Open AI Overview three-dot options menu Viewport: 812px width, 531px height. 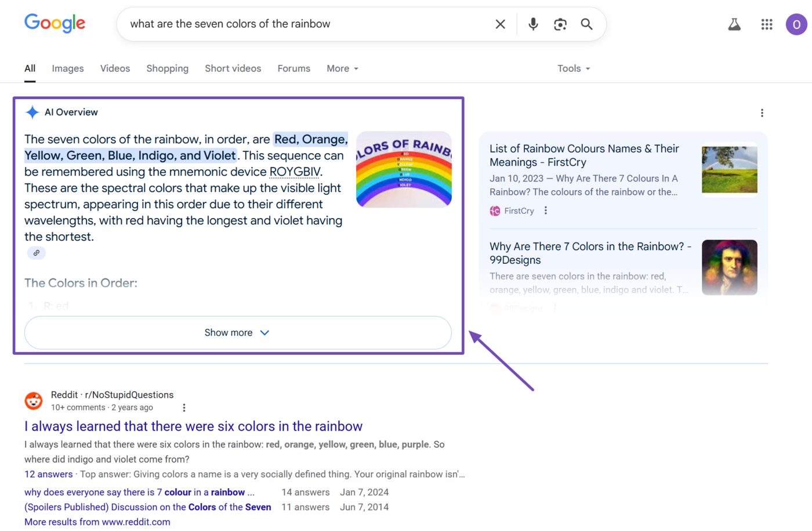(762, 113)
